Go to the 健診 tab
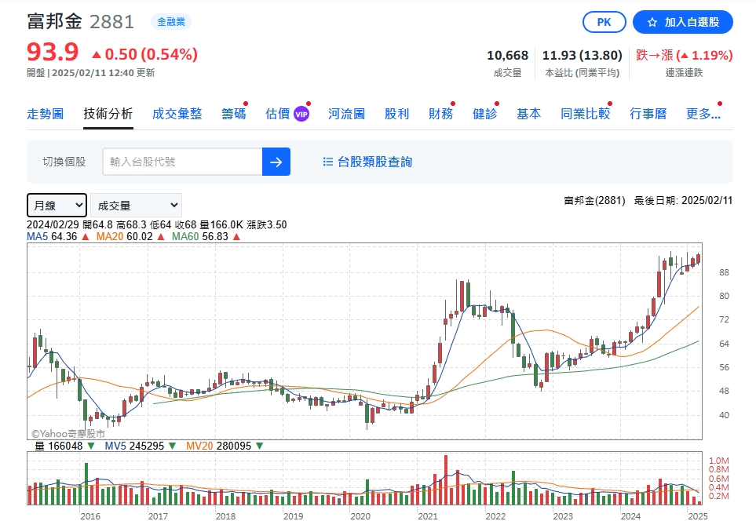 pos(485,114)
